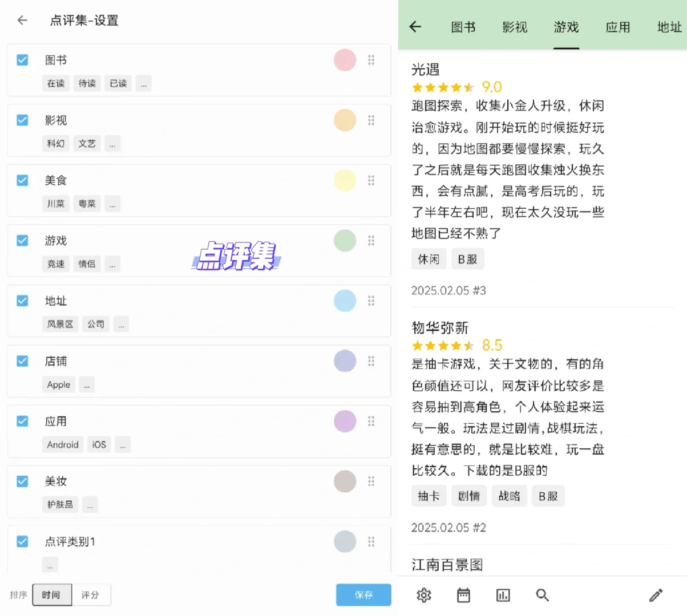Switch to the 影视 tab
The height and width of the screenshot is (616, 687).
tap(515, 27)
